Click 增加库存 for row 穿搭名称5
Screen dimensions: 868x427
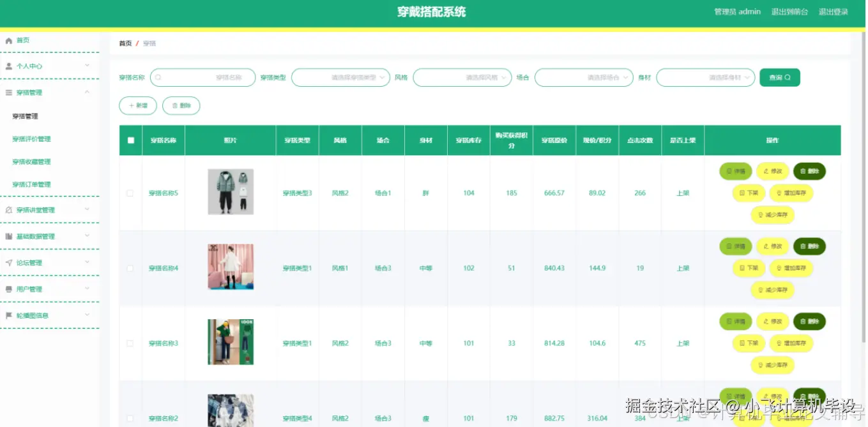tap(791, 193)
